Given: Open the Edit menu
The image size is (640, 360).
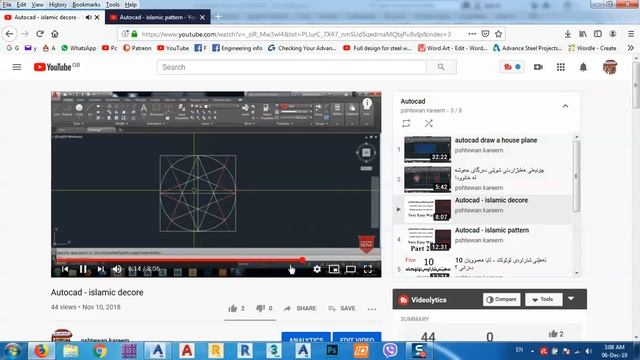Looking at the screenshot, I should [21, 4].
